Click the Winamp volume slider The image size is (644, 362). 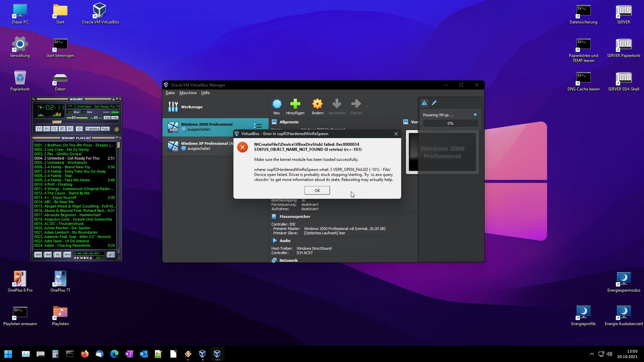point(77,118)
